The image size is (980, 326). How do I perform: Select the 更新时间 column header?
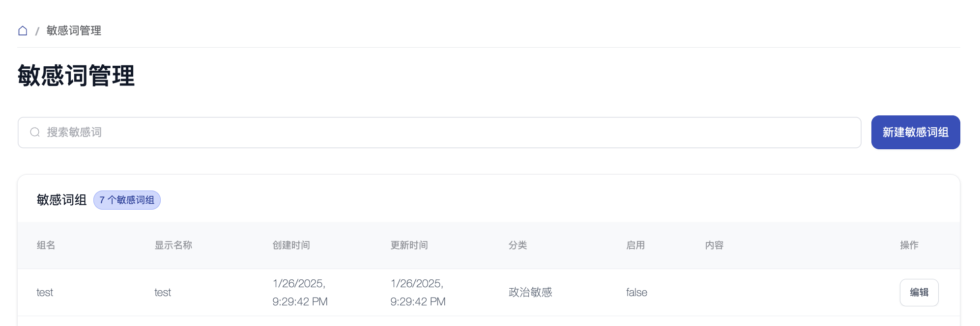click(x=409, y=245)
